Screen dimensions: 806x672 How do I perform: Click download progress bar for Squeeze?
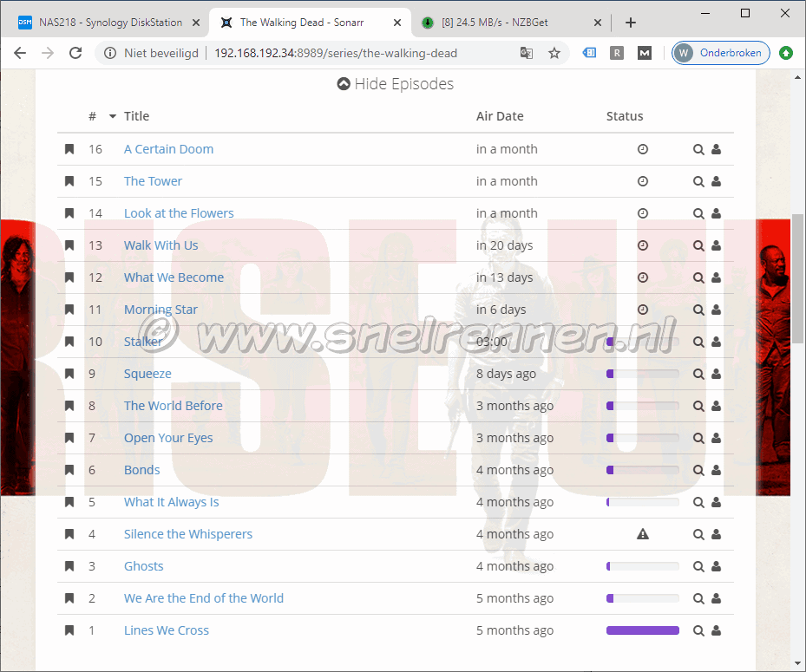[643, 374]
